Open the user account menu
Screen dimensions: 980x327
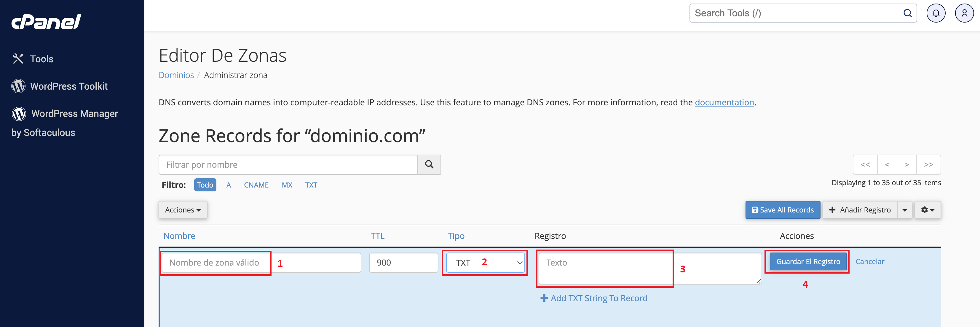point(964,13)
